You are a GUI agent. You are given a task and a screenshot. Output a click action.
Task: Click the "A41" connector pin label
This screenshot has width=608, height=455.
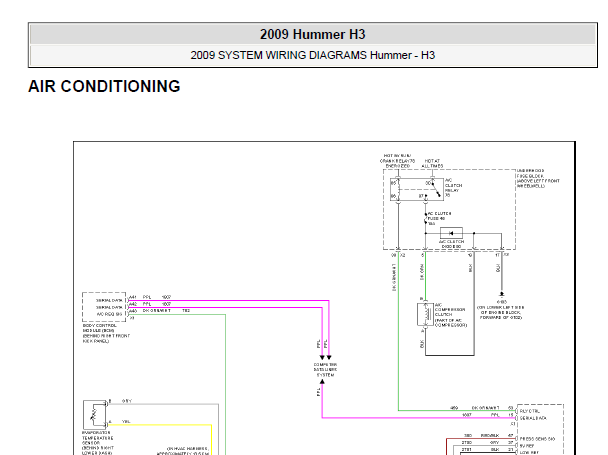point(133,297)
